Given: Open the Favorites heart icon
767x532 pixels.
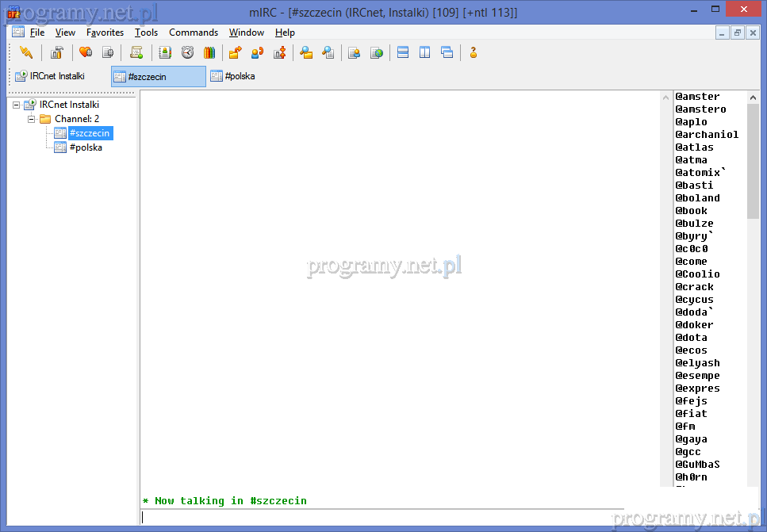Looking at the screenshot, I should pos(85,53).
